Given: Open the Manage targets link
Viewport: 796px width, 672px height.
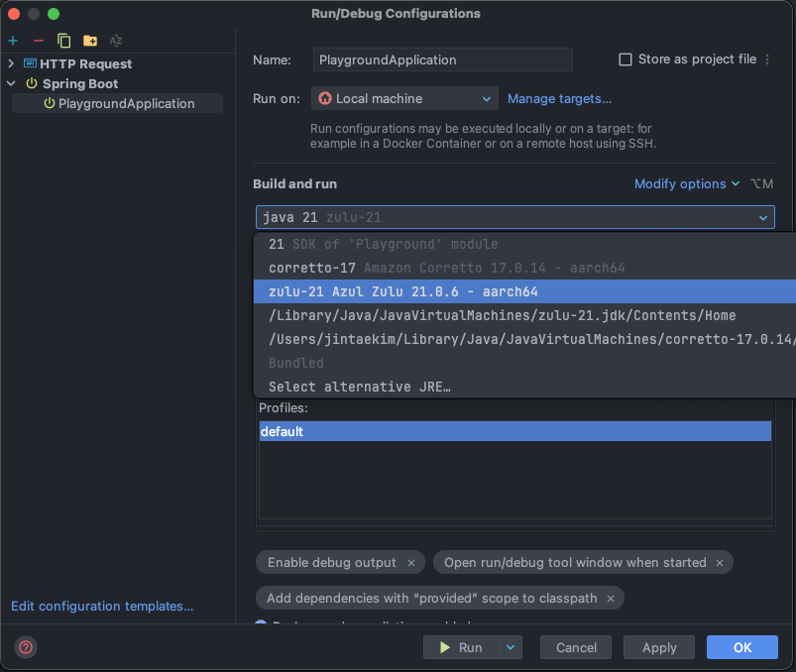Looking at the screenshot, I should (x=559, y=98).
